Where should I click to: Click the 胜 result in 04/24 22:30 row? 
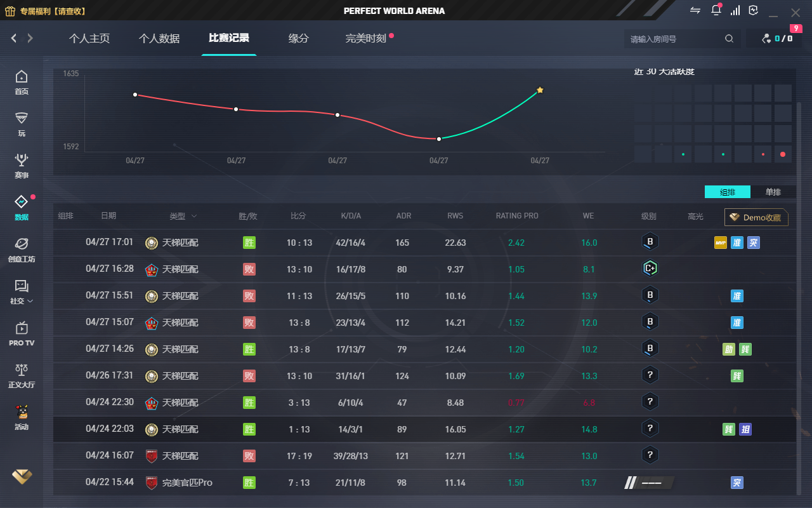(x=249, y=403)
